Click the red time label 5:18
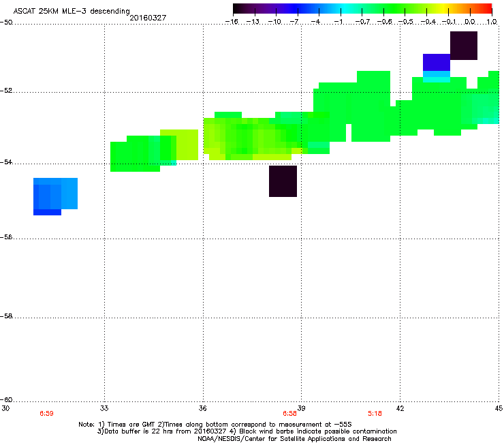 coord(375,414)
